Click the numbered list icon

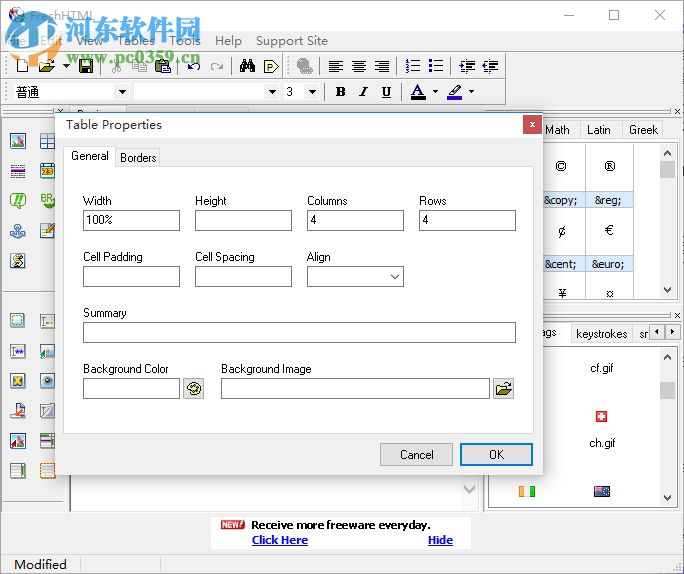(413, 66)
